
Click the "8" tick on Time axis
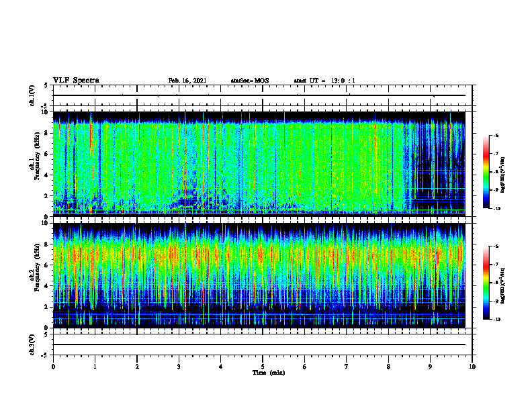[388, 367]
